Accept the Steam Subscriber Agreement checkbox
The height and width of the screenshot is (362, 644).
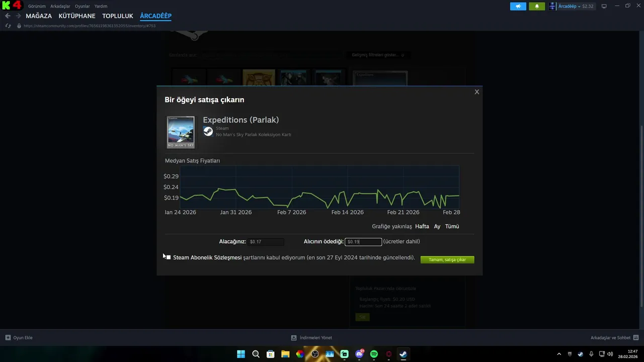pyautogui.click(x=168, y=257)
